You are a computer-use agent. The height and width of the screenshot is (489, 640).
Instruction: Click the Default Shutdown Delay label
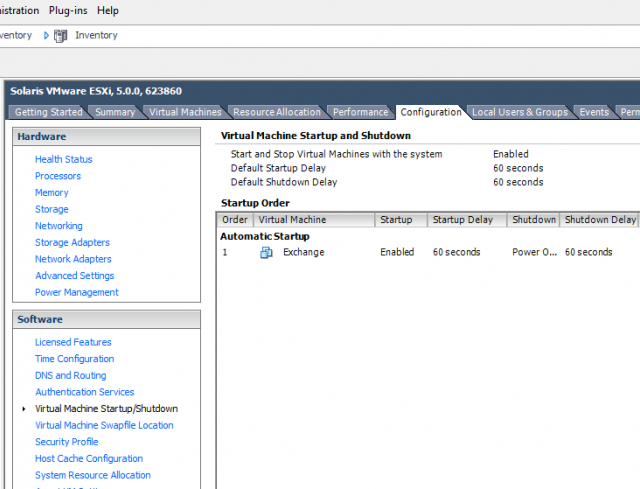(284, 182)
